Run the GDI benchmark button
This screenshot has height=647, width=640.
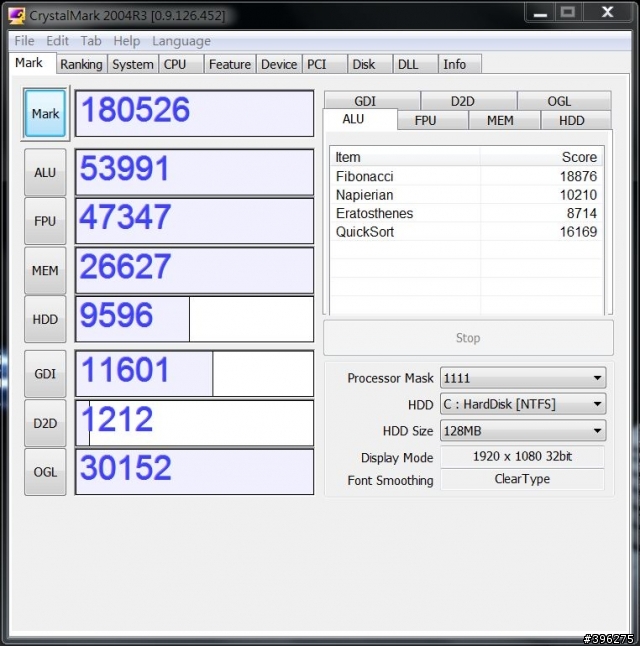(45, 374)
